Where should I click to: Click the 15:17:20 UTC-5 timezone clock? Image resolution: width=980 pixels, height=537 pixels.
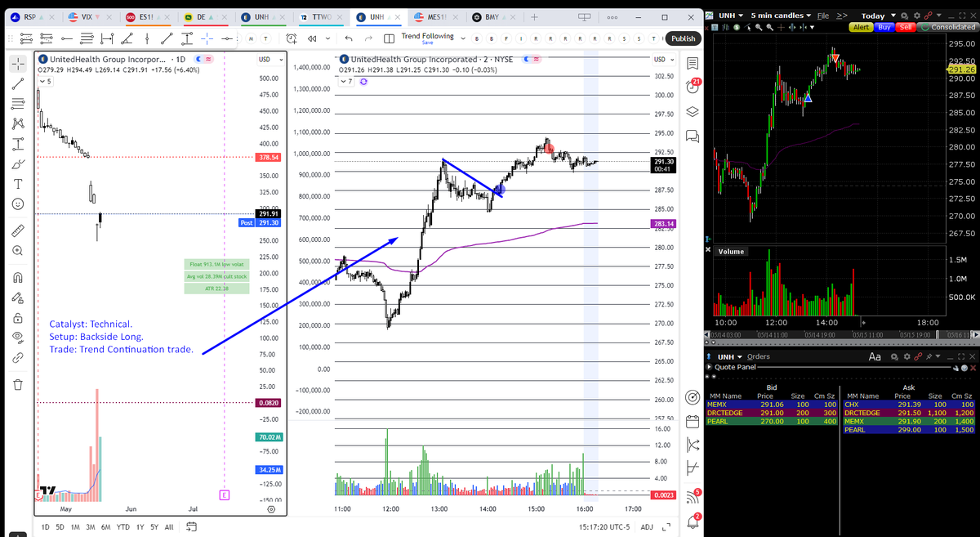(604, 527)
